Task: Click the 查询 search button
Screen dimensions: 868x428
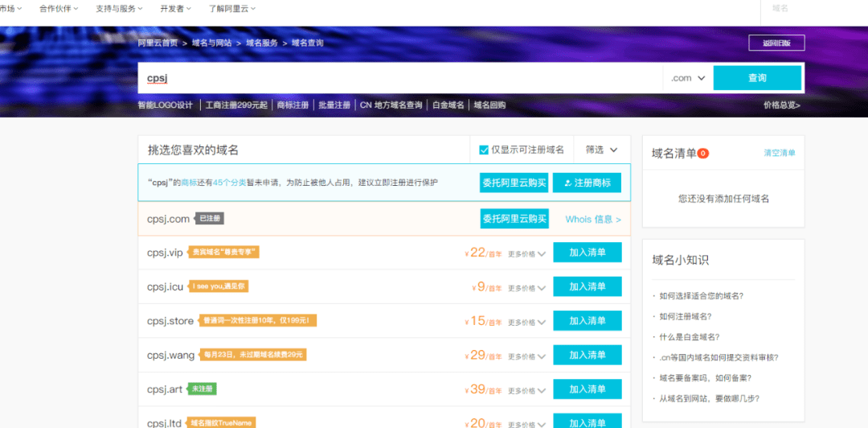Action: [x=757, y=78]
